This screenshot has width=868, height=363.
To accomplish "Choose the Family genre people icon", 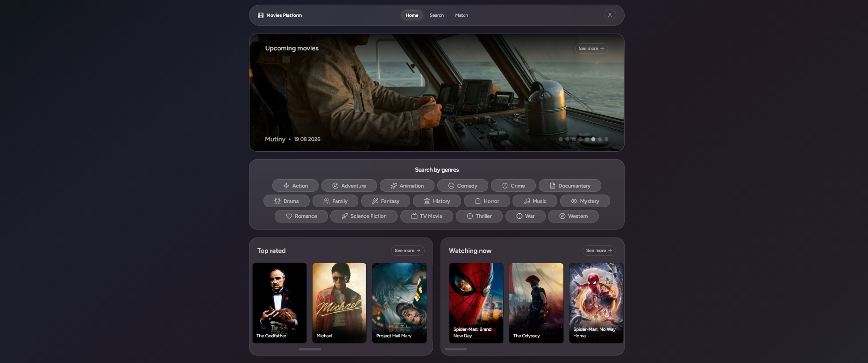I will [327, 201].
